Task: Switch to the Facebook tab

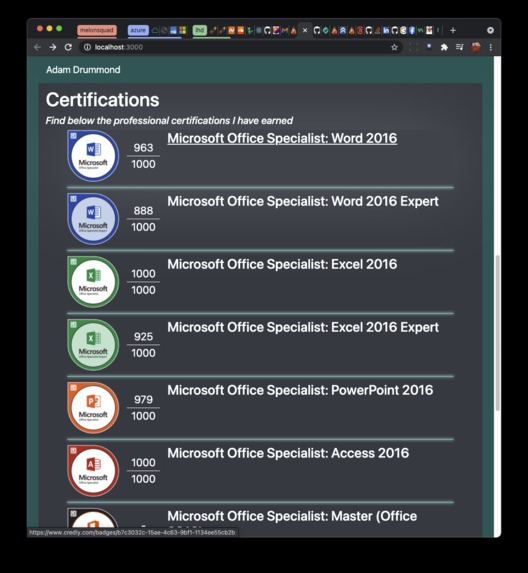Action: tap(412, 30)
